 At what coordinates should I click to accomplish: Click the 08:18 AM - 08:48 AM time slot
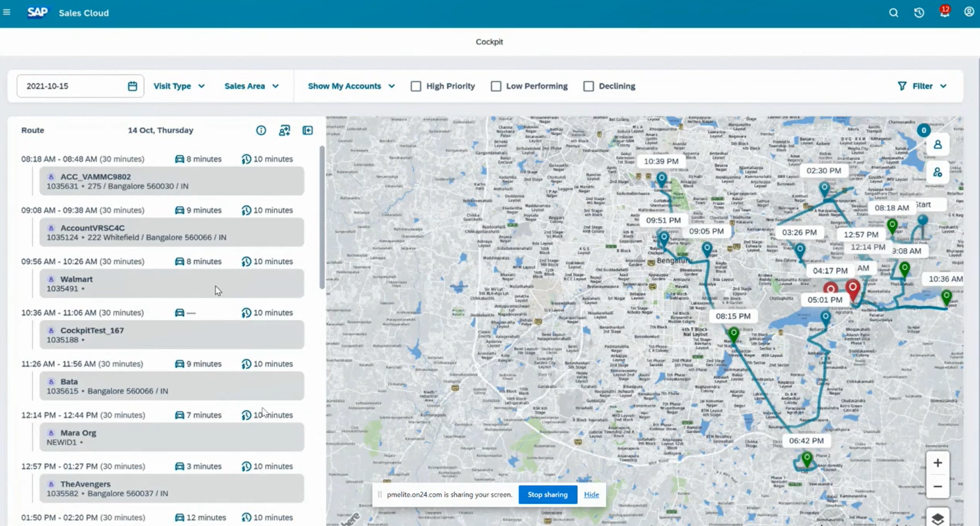click(83, 159)
